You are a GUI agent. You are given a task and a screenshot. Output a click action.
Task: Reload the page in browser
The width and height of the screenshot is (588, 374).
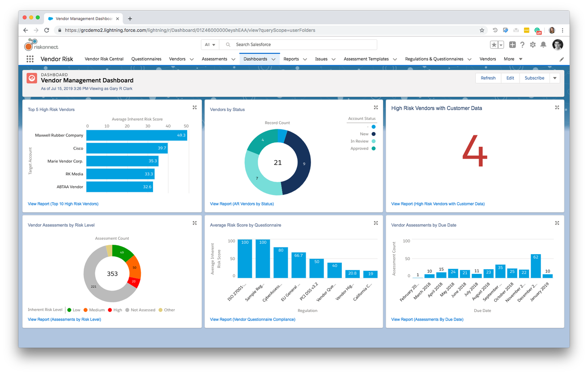tap(47, 30)
